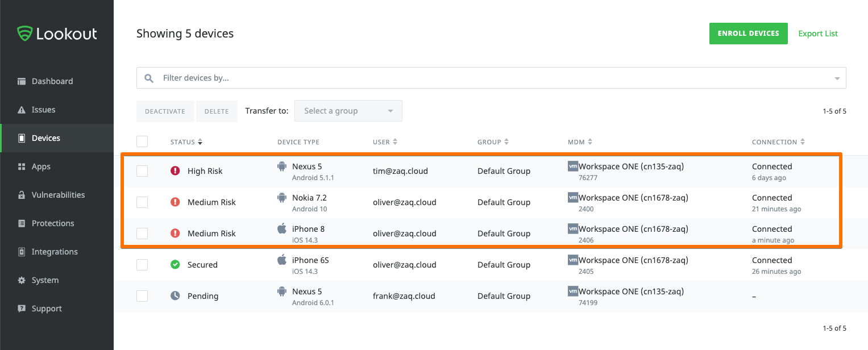Image resolution: width=868 pixels, height=350 pixels.
Task: Click the Devices phone icon in the sidebar
Action: (22, 138)
